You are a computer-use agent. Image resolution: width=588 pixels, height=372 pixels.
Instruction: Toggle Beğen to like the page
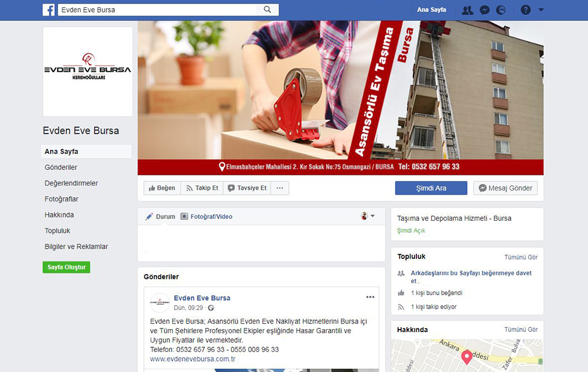[x=162, y=188]
